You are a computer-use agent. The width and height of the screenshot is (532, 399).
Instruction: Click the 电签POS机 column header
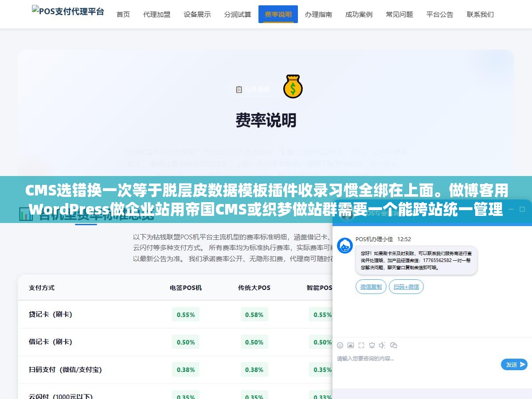186,288
